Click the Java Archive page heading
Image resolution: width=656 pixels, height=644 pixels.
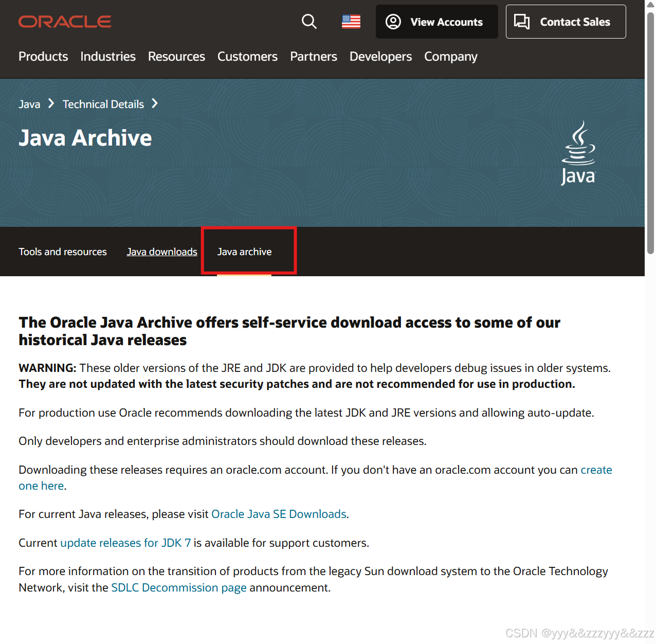pos(85,138)
